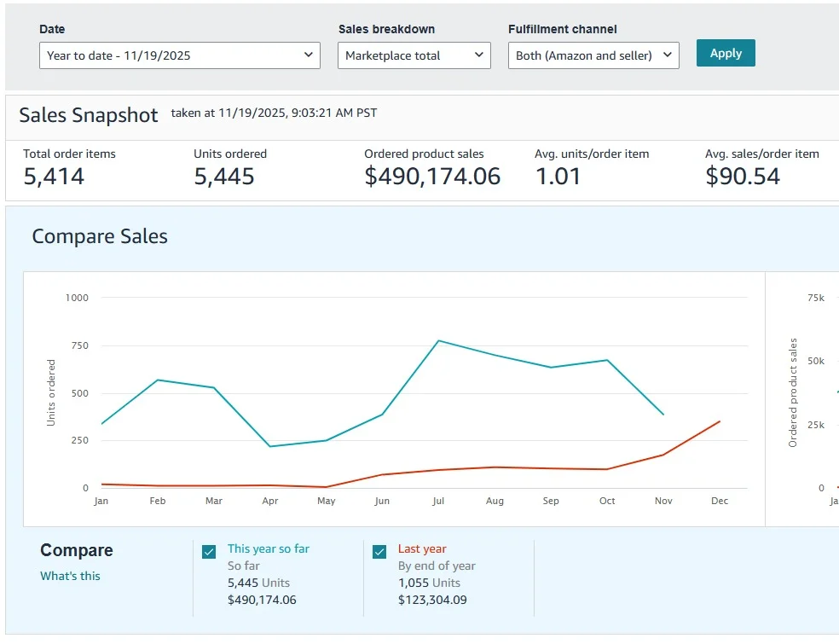Click the Dec endpoint of red line

click(x=720, y=421)
